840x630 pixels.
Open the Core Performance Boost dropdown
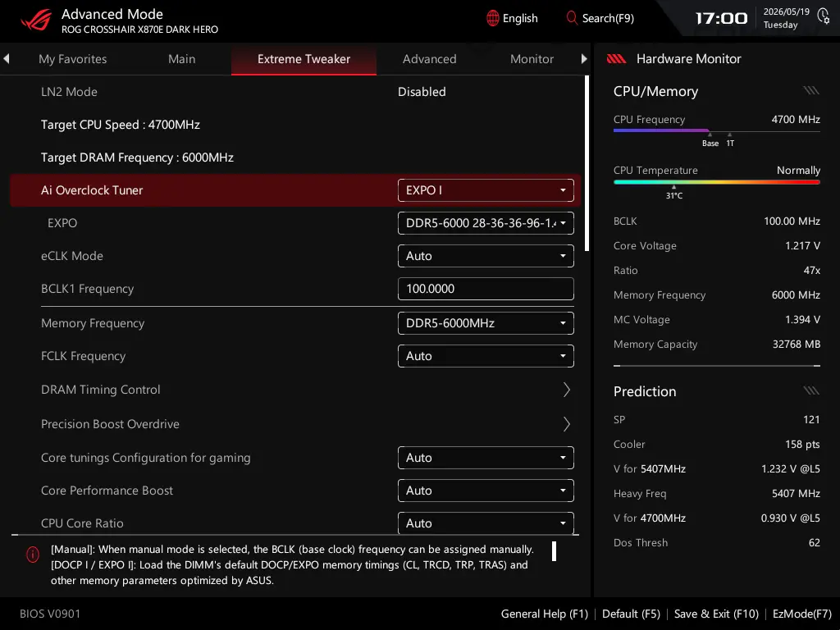[486, 491]
